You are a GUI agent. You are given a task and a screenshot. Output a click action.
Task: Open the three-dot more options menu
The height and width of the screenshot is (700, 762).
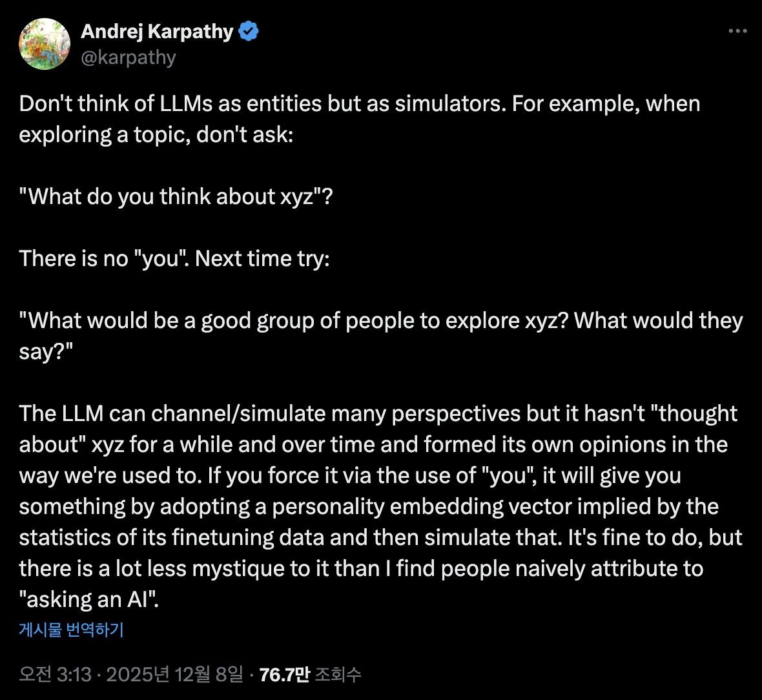(x=737, y=31)
